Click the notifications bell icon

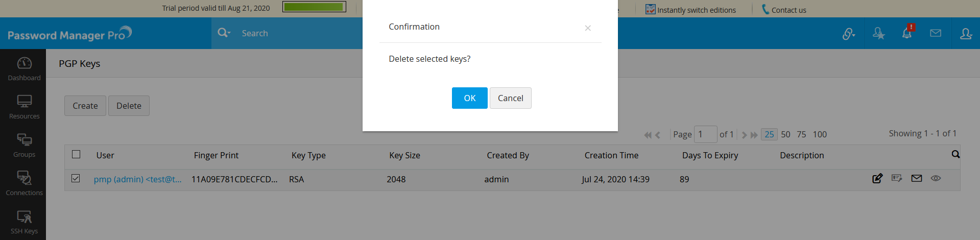907,33
